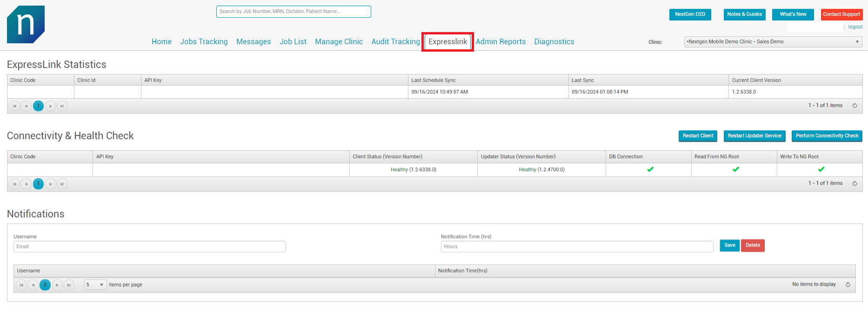868x315 pixels.
Task: Refresh the Connectivity Health Check grid
Action: (x=855, y=183)
